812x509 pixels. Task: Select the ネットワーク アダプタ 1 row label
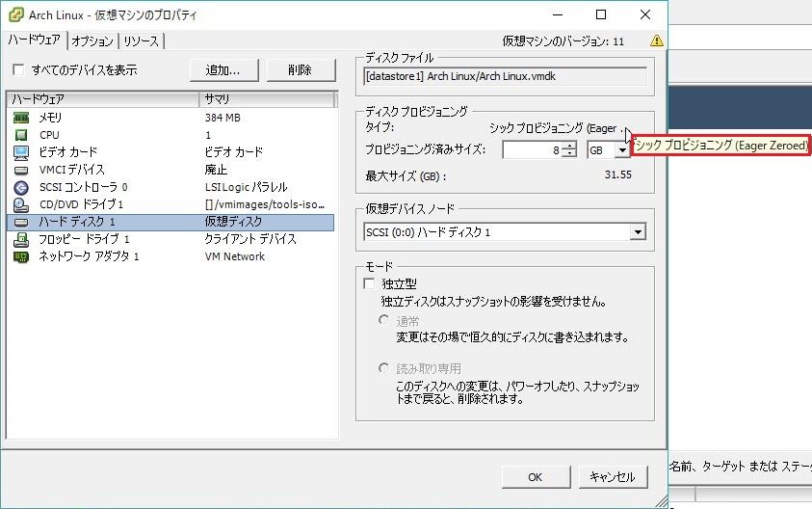89,256
